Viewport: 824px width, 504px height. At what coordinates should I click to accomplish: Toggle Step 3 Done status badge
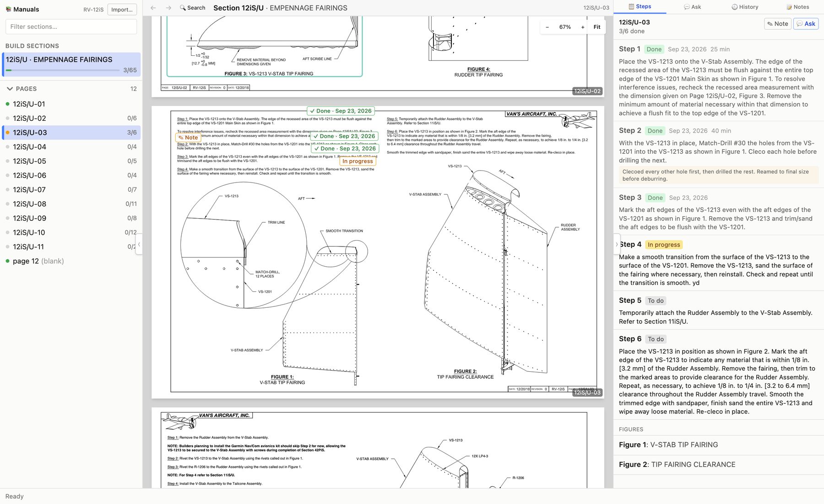655,198
